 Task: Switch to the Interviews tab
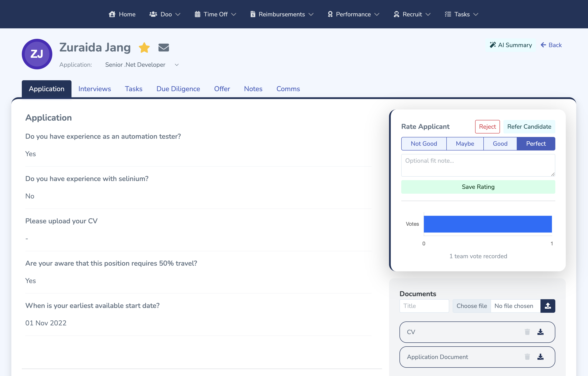click(x=95, y=89)
